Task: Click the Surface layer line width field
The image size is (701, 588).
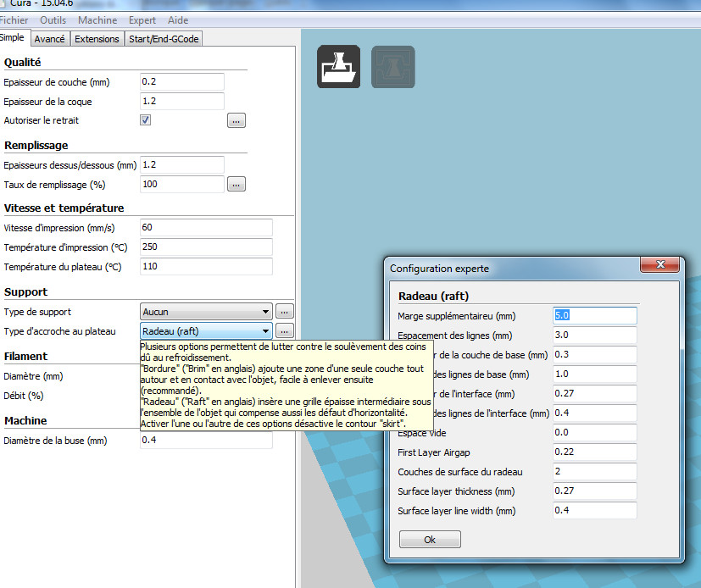Action: click(594, 511)
